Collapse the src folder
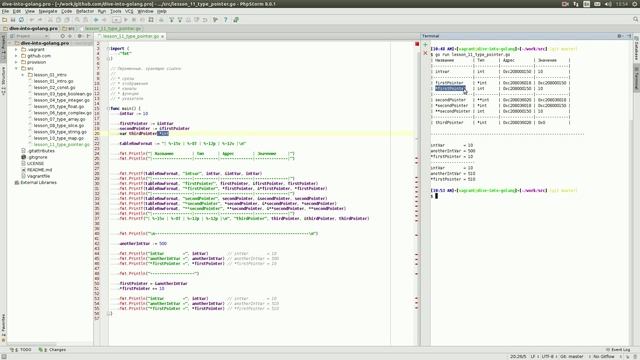640x360 pixels. 16,69
